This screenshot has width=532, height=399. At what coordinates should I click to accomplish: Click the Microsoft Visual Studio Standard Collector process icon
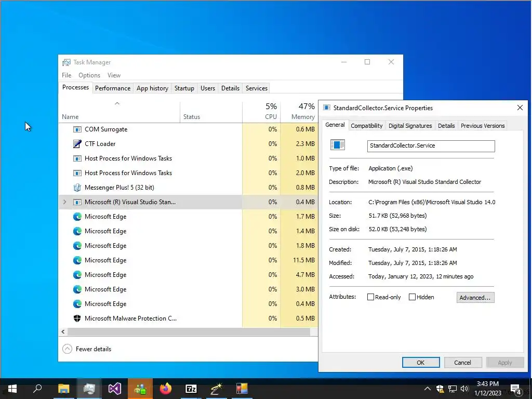click(77, 202)
